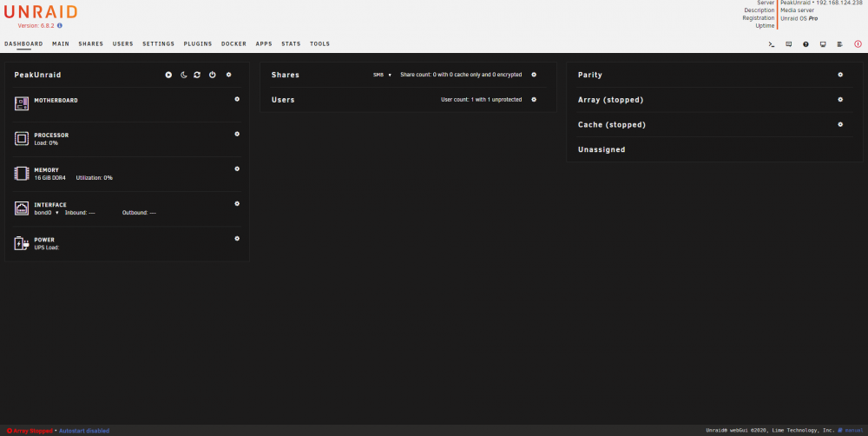Open the Shares settings gear
The height and width of the screenshot is (436, 868).
(x=534, y=75)
